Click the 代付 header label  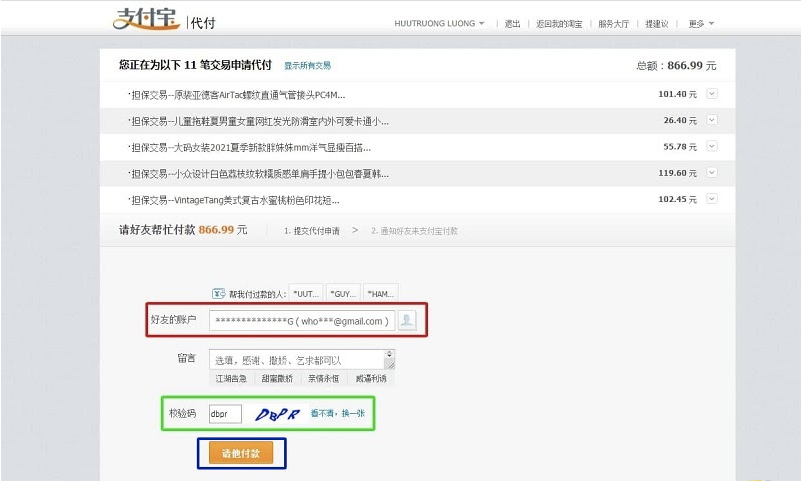tap(203, 23)
